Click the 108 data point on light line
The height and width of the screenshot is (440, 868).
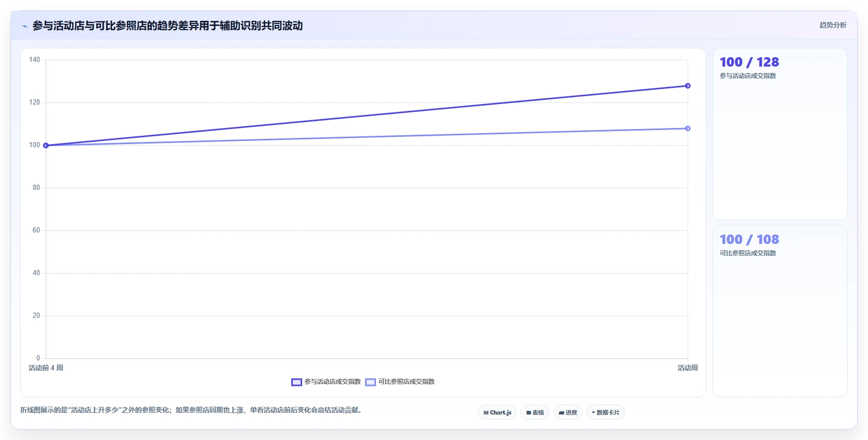pyautogui.click(x=688, y=128)
